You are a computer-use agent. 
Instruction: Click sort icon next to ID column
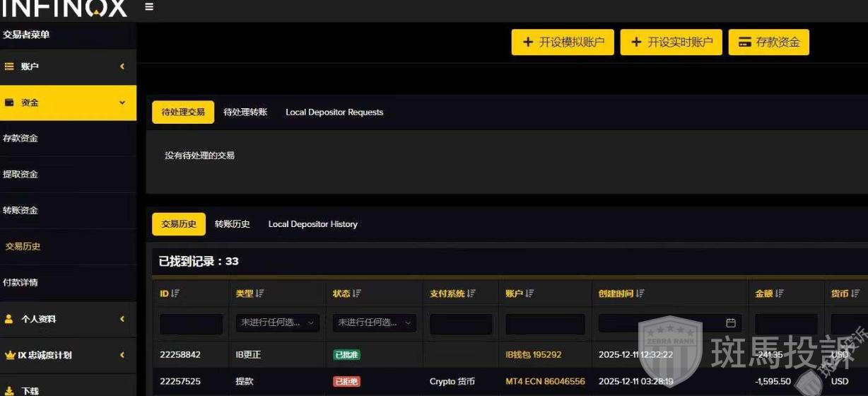coord(175,293)
